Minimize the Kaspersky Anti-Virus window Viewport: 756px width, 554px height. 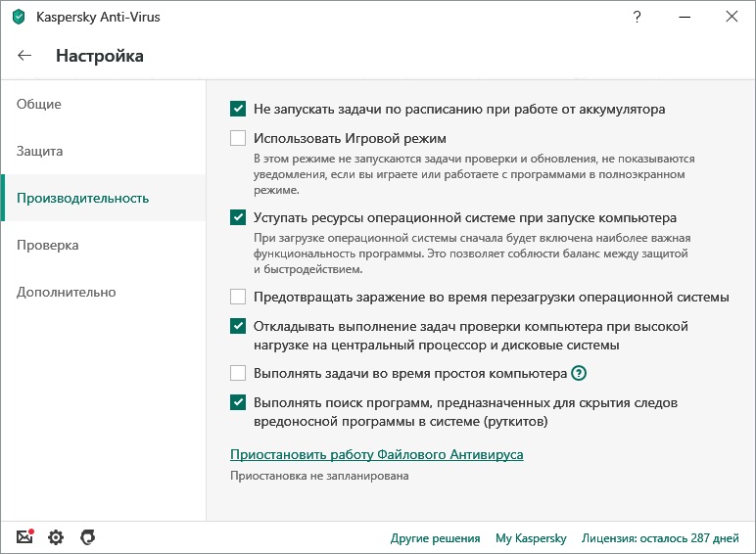tap(685, 17)
